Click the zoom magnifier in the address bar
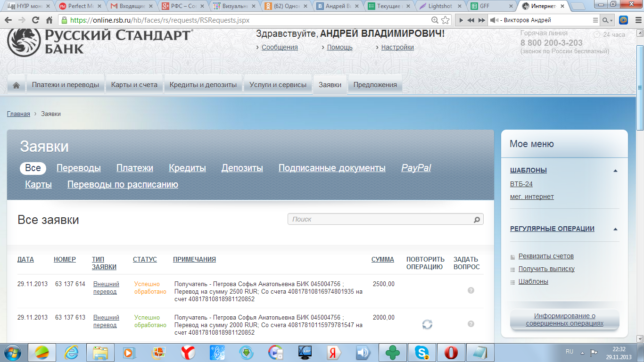The image size is (644, 362). click(435, 20)
